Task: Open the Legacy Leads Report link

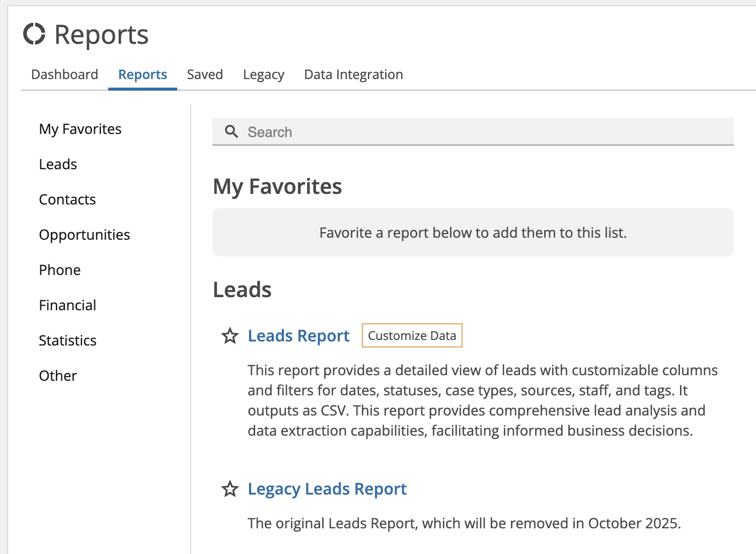Action: tap(327, 489)
